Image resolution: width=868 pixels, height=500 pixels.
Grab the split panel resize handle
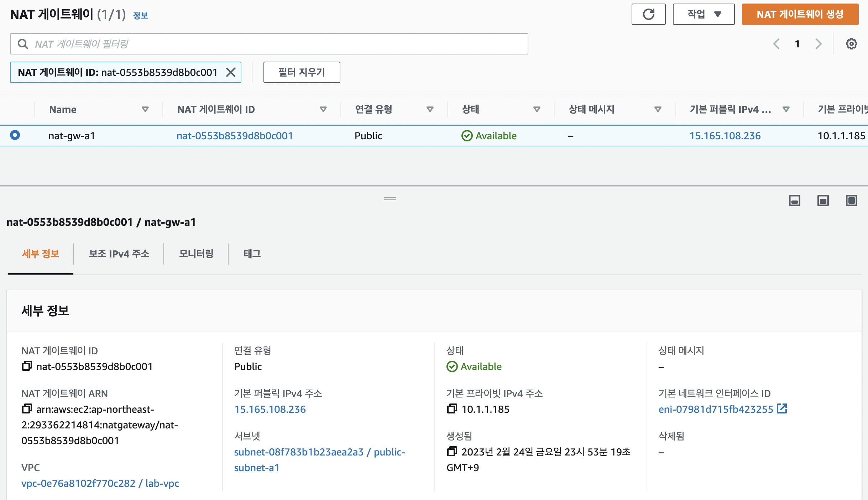pos(390,198)
